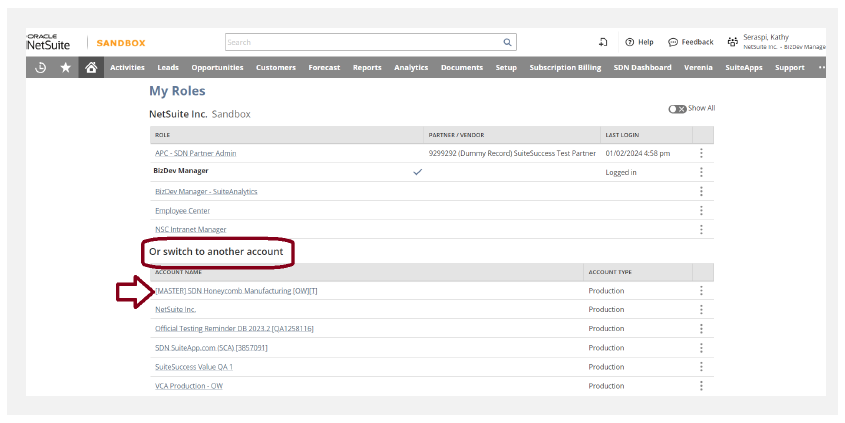845x423 pixels.
Task: Open the change roles icon by Seraspi, Kathy
Action: 732,42
